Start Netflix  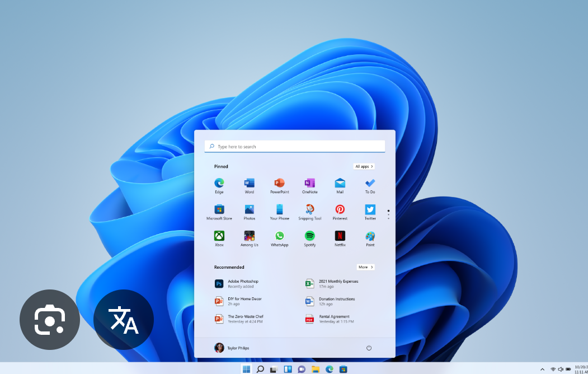(x=340, y=238)
